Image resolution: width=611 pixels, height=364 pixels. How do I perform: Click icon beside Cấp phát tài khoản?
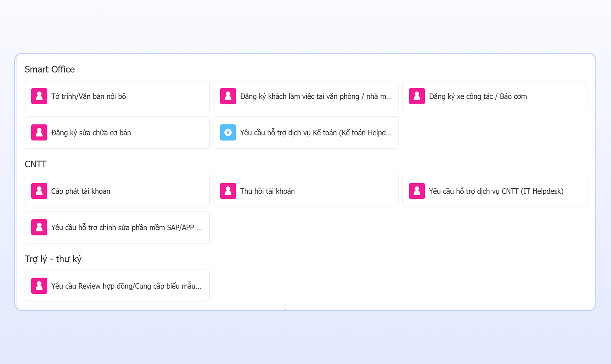[x=39, y=191]
